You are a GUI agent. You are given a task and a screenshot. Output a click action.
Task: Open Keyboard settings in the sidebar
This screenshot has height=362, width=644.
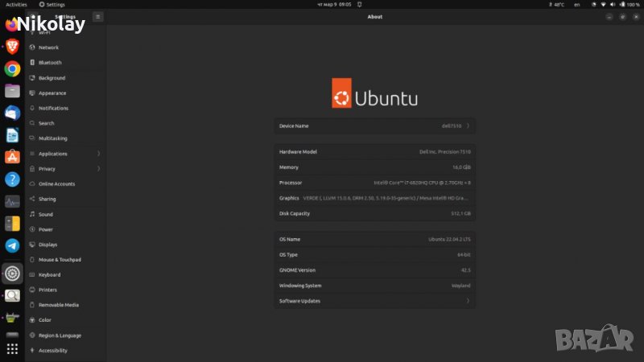tap(49, 274)
